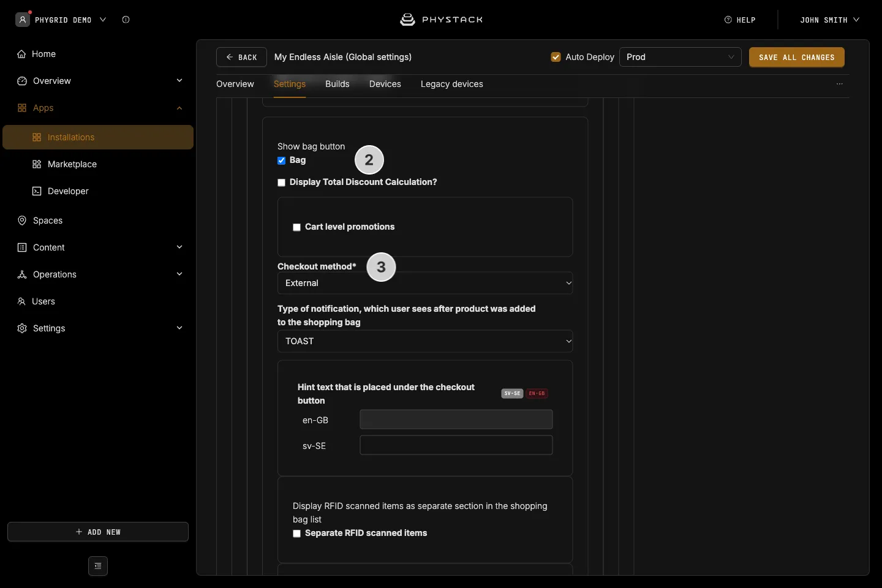Switch to the Legacy devices tab
Screen dimensions: 882x588
(x=452, y=84)
